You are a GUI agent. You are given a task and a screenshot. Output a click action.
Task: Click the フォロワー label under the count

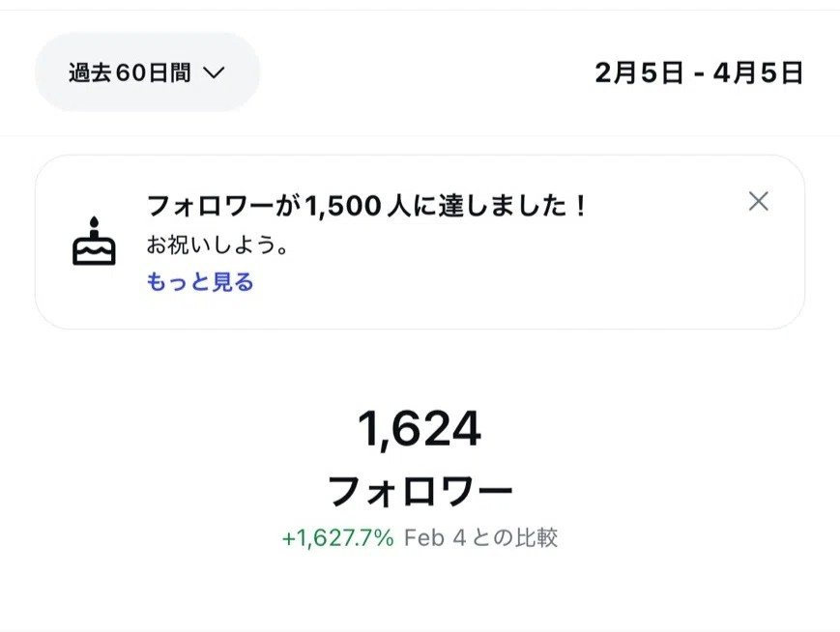pyautogui.click(x=420, y=492)
